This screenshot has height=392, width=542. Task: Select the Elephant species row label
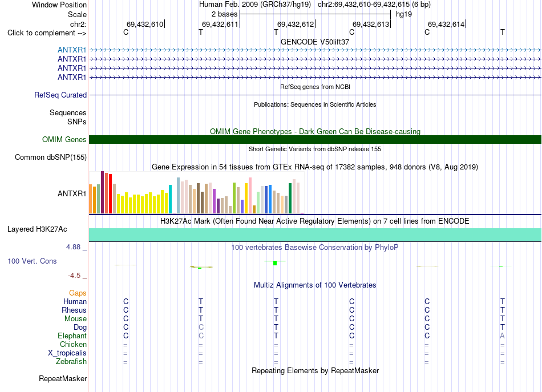pos(72,336)
